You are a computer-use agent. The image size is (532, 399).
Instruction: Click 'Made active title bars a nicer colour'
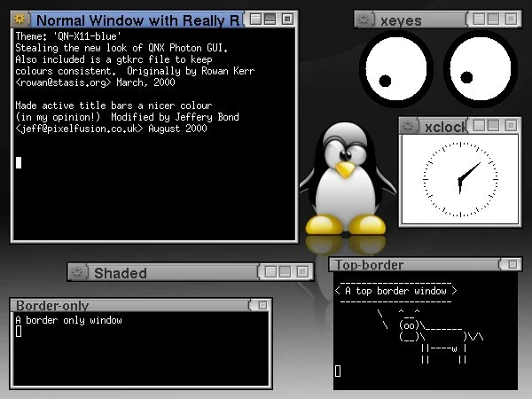pyautogui.click(x=113, y=106)
